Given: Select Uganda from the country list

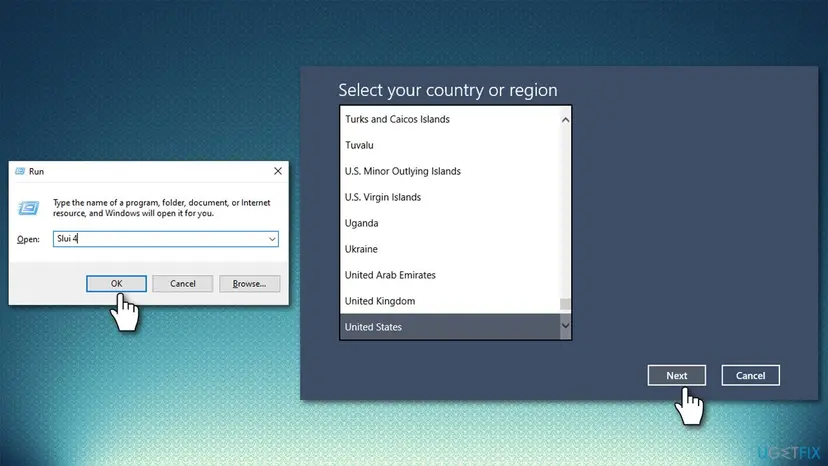Looking at the screenshot, I should pyautogui.click(x=450, y=223).
